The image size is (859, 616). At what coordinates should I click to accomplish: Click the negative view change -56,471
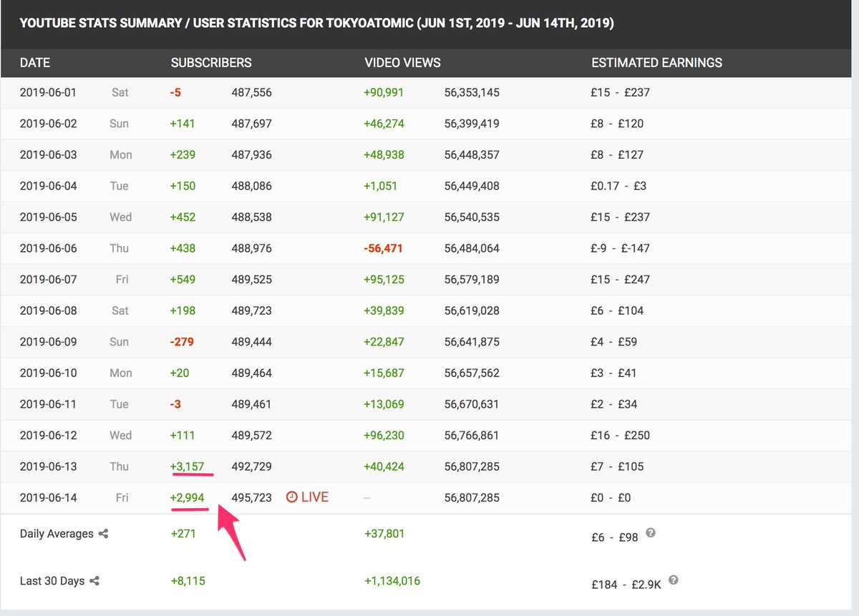click(384, 248)
